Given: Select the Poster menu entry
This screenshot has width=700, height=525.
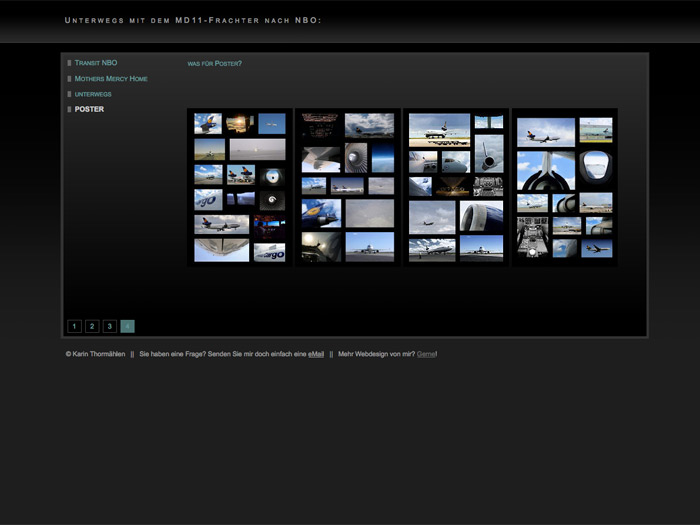Looking at the screenshot, I should point(89,109).
